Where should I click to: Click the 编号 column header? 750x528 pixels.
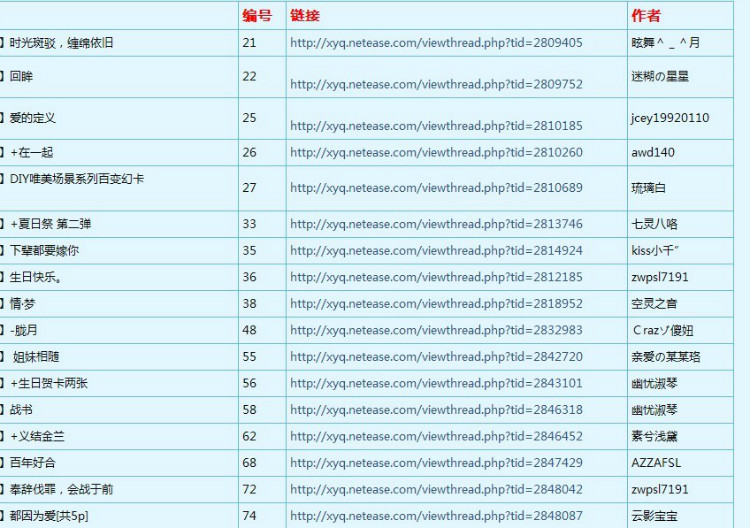(x=257, y=16)
